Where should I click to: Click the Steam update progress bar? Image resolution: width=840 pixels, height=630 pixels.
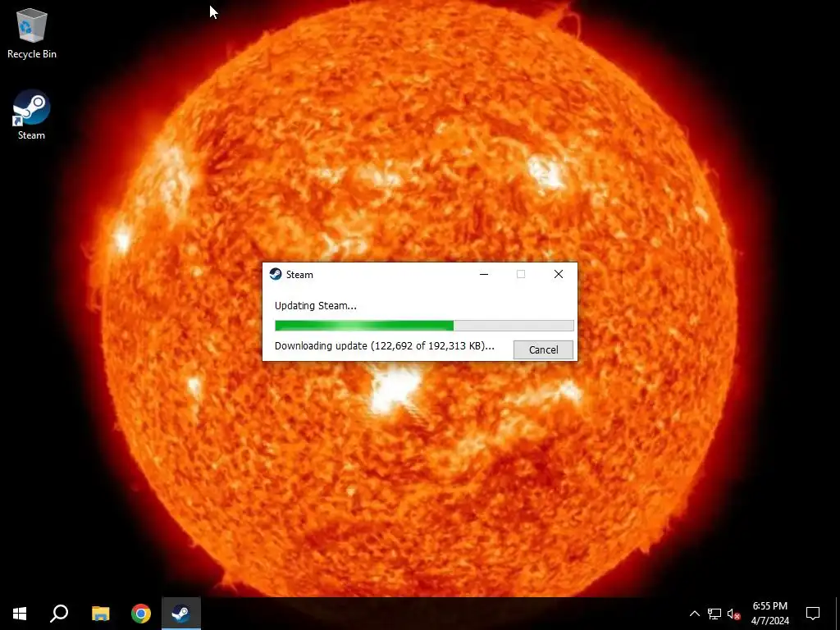point(424,325)
